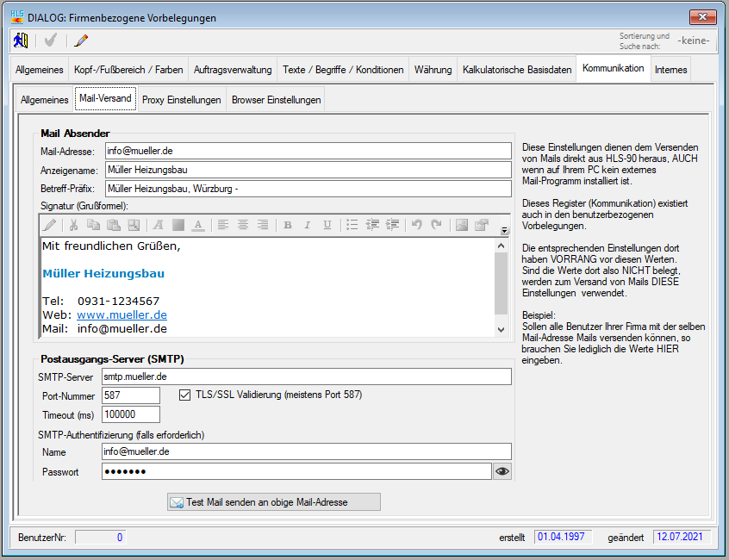Toggle italic formatting in signature toolbar
The width and height of the screenshot is (729, 560).
click(x=307, y=225)
